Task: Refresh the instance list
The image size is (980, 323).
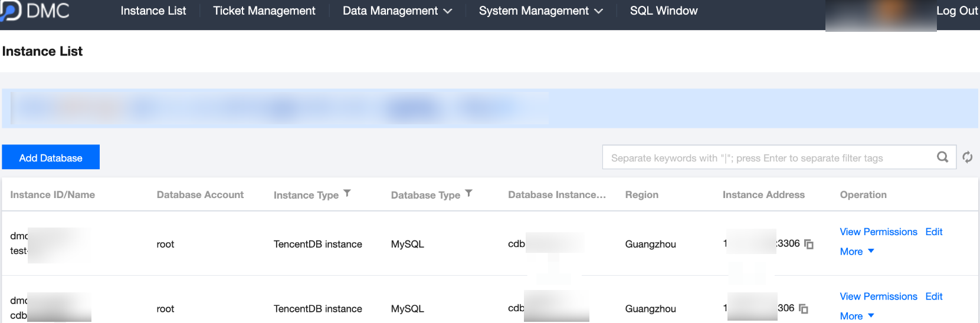Action: click(968, 157)
